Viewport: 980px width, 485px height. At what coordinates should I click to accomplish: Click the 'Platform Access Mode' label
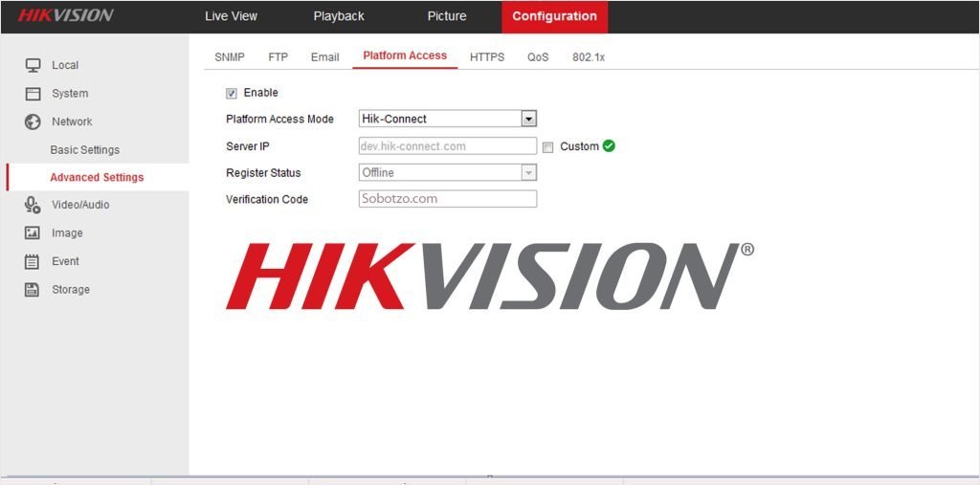tap(280, 120)
